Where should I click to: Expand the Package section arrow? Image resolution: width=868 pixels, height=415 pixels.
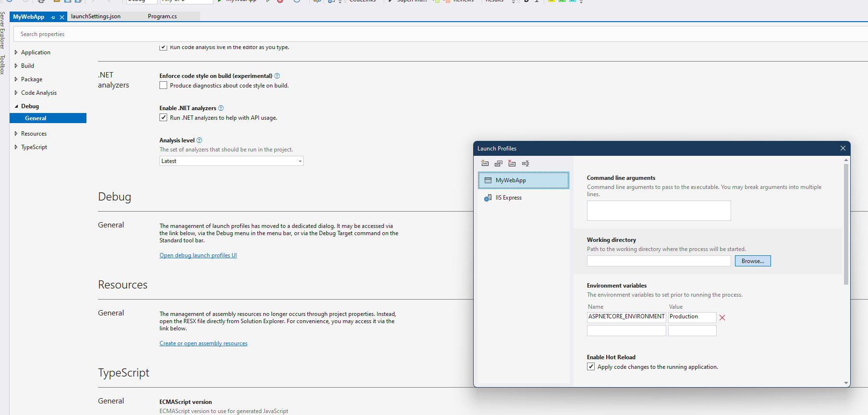[x=16, y=79]
